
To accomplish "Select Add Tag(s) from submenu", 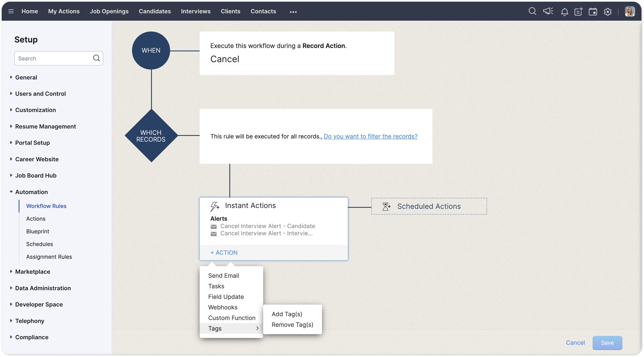I will (287, 314).
